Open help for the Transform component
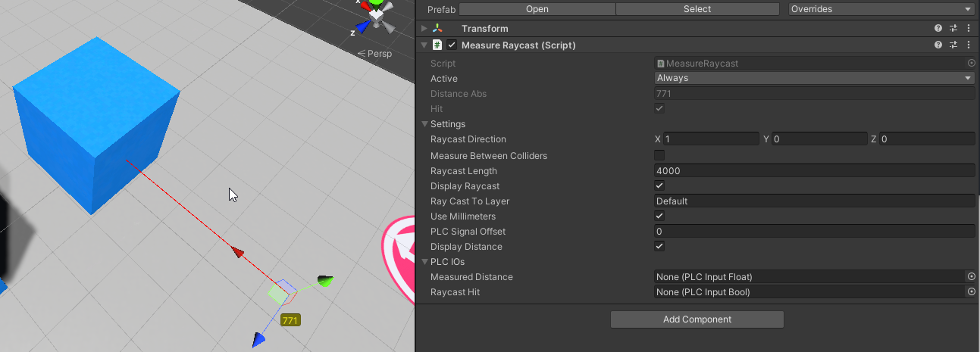980x352 pixels. tap(938, 28)
